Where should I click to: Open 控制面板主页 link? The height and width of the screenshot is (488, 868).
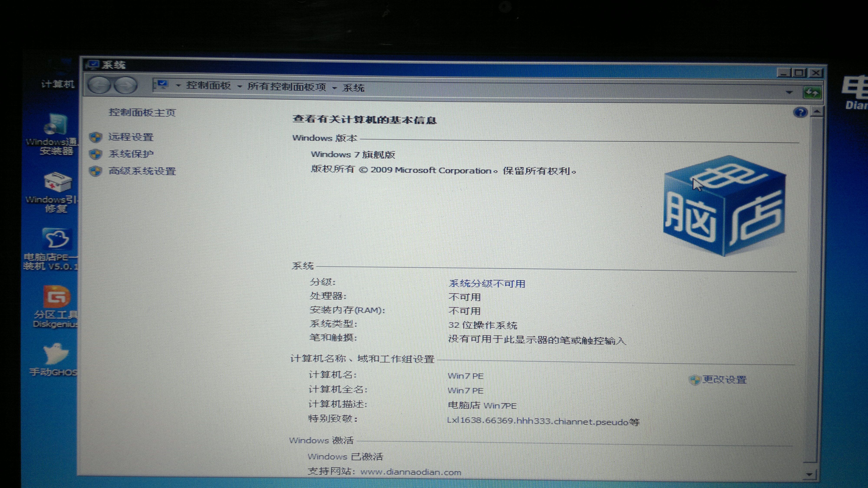coord(142,112)
